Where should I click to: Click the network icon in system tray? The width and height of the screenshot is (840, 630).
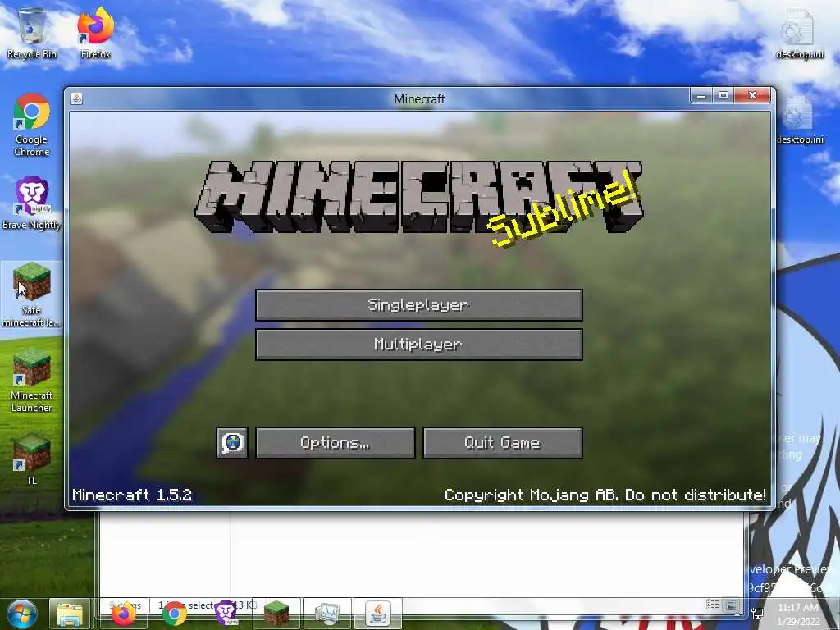pos(757,614)
